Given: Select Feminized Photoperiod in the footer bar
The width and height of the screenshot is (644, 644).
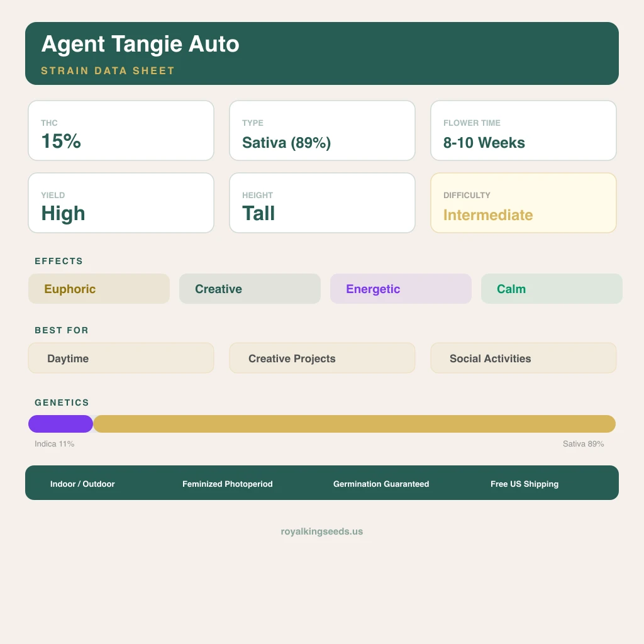Looking at the screenshot, I should (228, 484).
